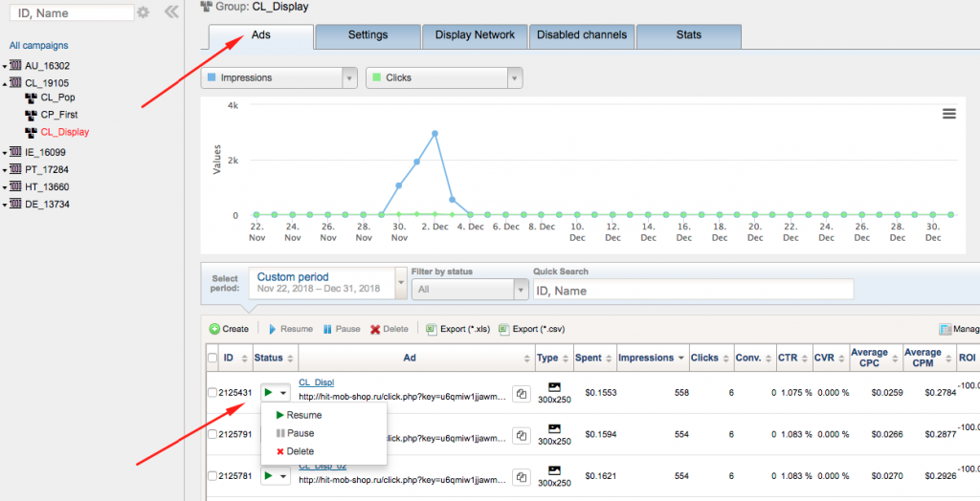Toggle the select-all checkbox in the table header
Screen dimensions: 980x501
212,358
